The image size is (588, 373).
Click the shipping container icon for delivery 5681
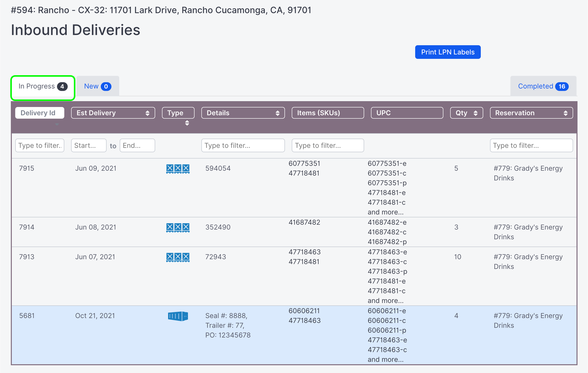point(178,316)
